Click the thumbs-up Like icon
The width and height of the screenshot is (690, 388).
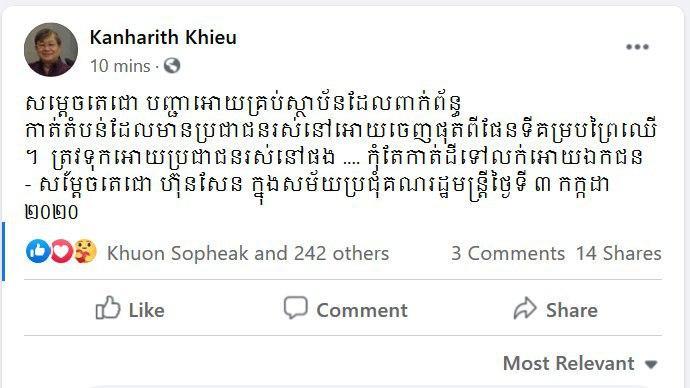tap(108, 307)
